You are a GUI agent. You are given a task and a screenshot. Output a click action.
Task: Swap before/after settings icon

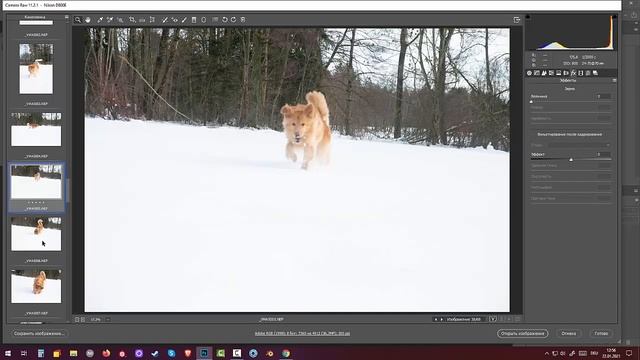[x=502, y=319]
